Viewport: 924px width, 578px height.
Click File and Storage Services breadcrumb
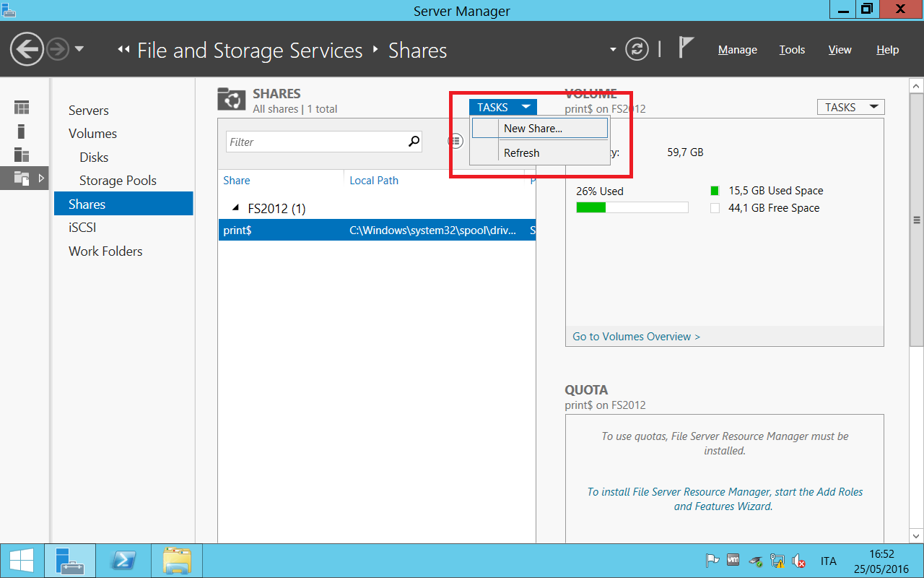250,50
